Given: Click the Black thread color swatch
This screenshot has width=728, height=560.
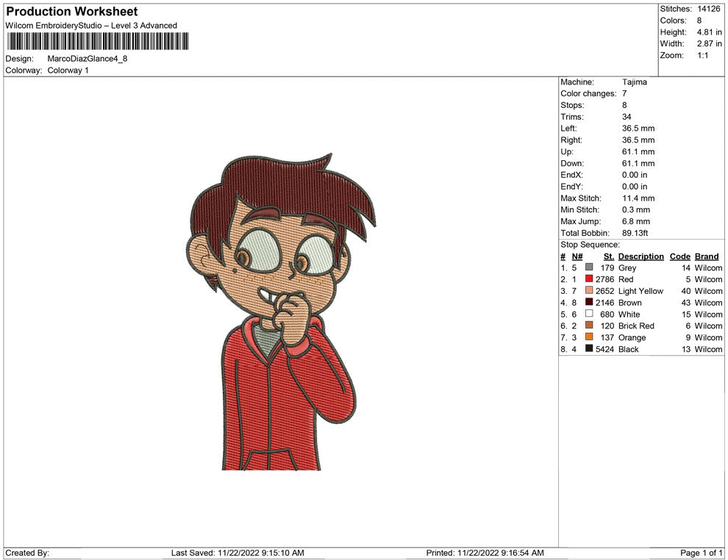Looking at the screenshot, I should (589, 348).
